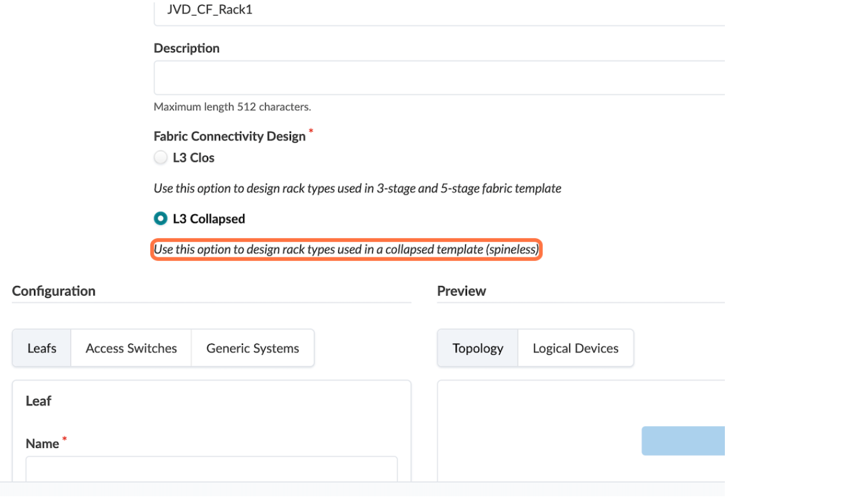
Task: Click the "L3 Clos" option label text
Action: pos(193,158)
